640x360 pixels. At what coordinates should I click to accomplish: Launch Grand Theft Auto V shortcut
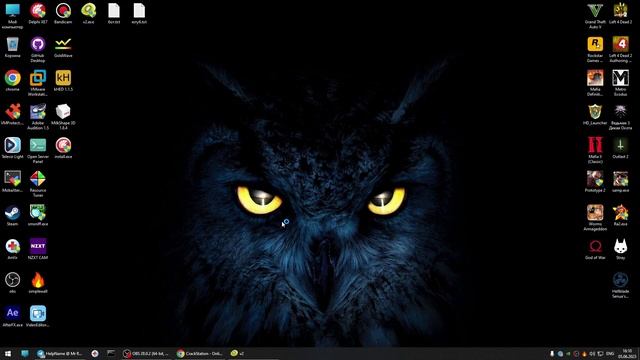pos(595,16)
